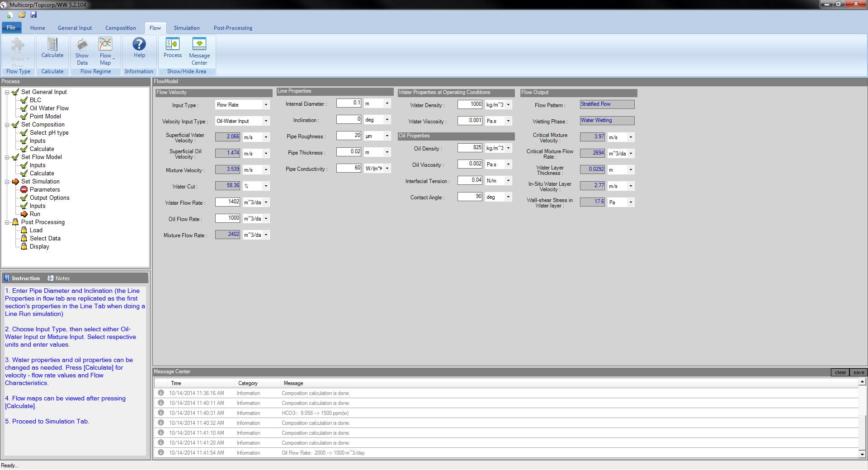Switch to the Simulation tab
This screenshot has width=868, height=470.
(187, 28)
